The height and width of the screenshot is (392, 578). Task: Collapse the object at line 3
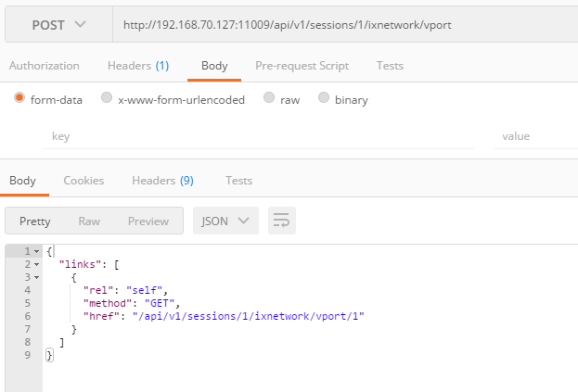pyautogui.click(x=36, y=277)
